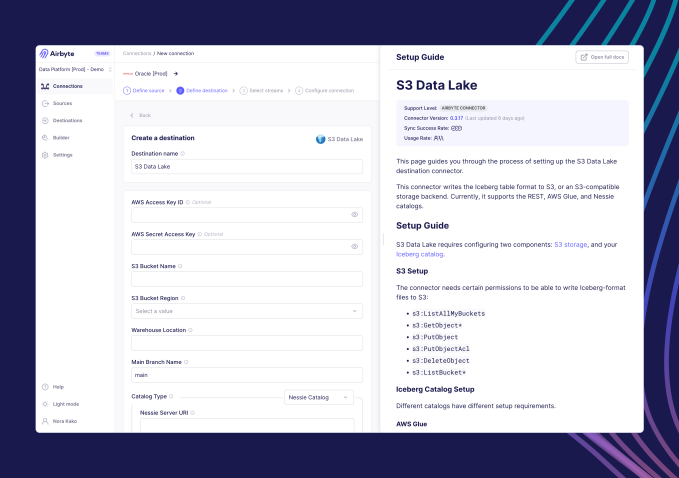Select Configure connection step
Viewport: 679px width, 478px height.
325,91
